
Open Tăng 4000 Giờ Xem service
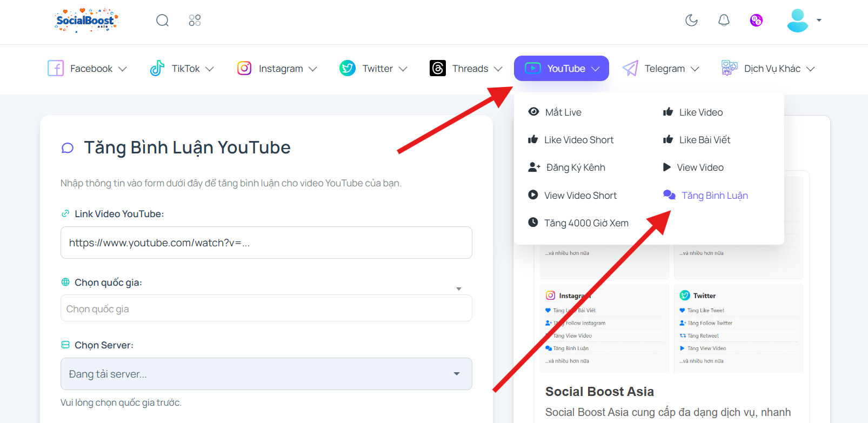[x=586, y=223]
